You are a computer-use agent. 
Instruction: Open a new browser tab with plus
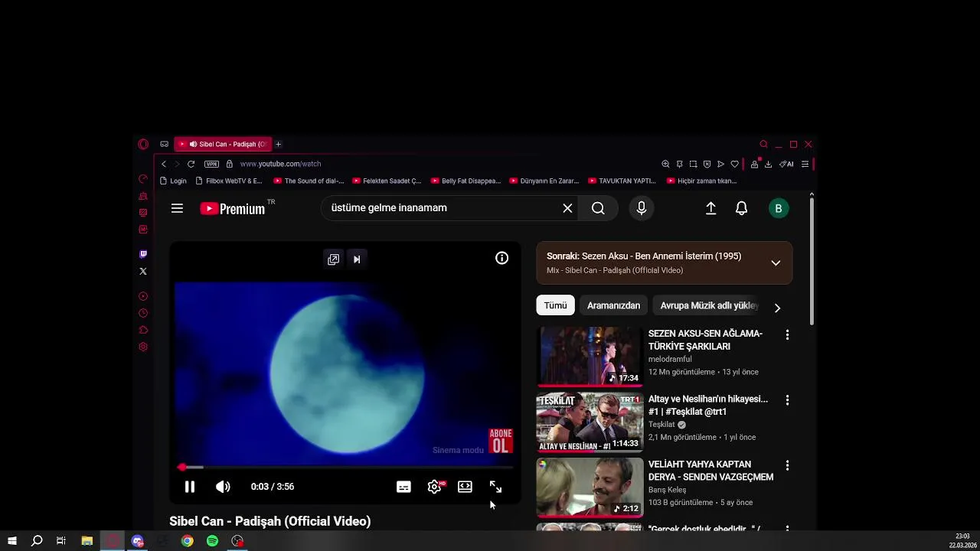278,144
